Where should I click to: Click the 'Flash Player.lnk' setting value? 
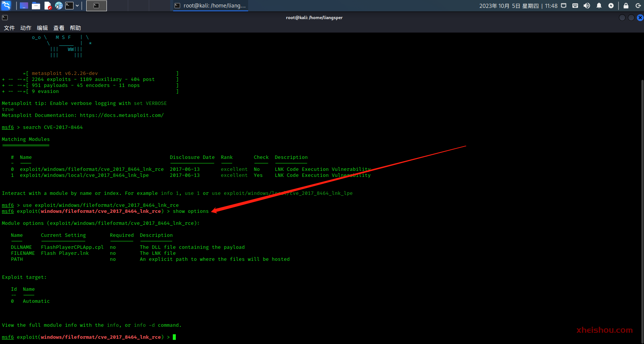click(x=65, y=253)
